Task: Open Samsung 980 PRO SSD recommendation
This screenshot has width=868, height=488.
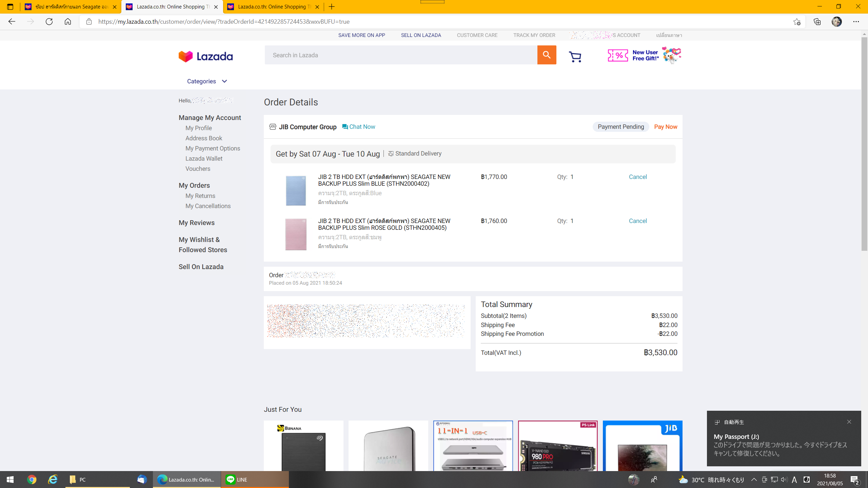Action: point(558,446)
